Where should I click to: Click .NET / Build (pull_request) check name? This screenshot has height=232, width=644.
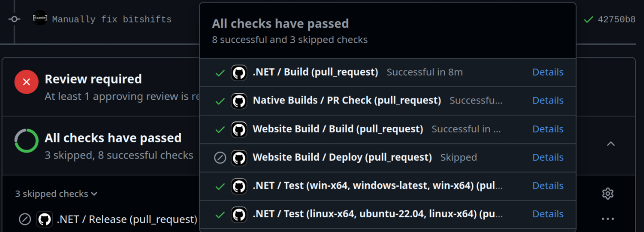click(x=315, y=72)
